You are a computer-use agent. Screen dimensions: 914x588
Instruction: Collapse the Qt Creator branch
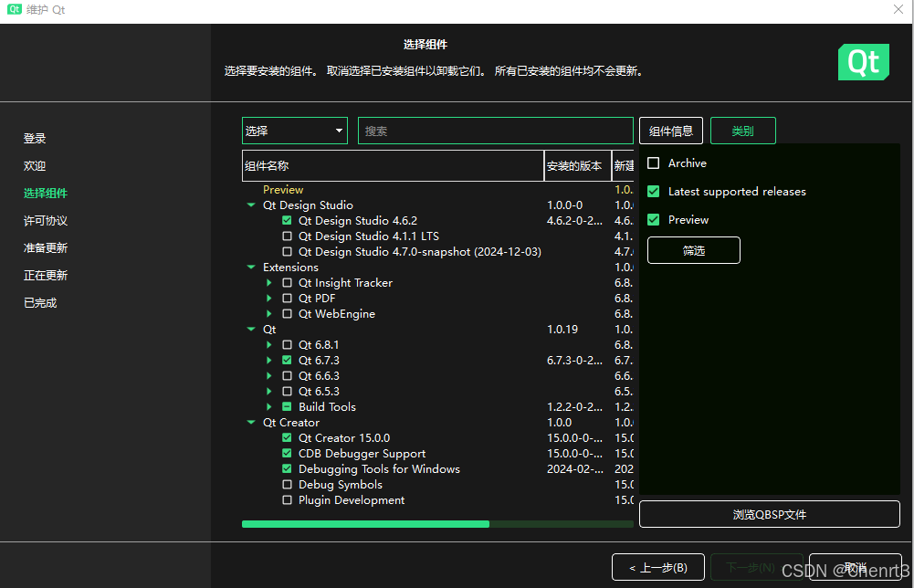coord(251,422)
